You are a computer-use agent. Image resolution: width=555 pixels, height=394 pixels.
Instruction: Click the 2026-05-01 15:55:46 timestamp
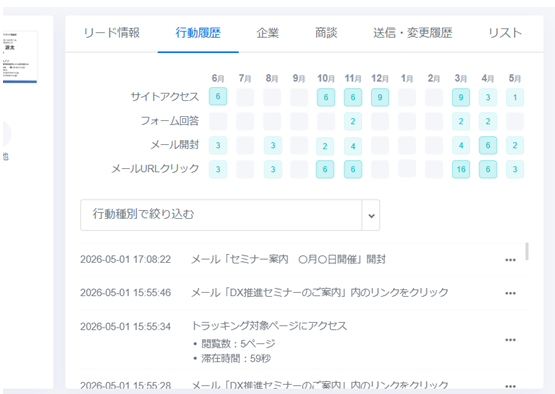(125, 293)
